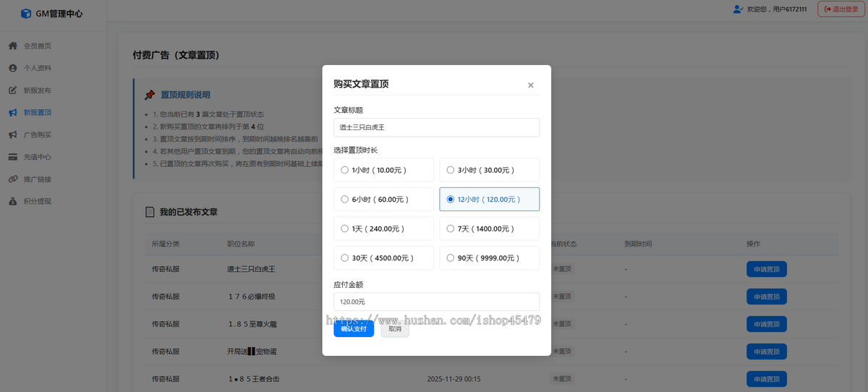Screen dimensions: 868x392
Task: Click the 未置顶 status in the 176必爆终极 row
Action: [x=563, y=297]
